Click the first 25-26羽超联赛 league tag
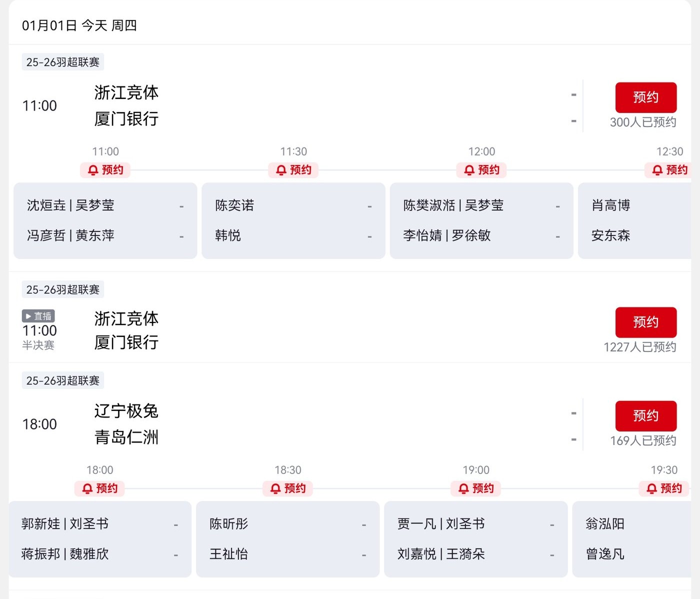Image resolution: width=700 pixels, height=599 pixels. [x=63, y=62]
